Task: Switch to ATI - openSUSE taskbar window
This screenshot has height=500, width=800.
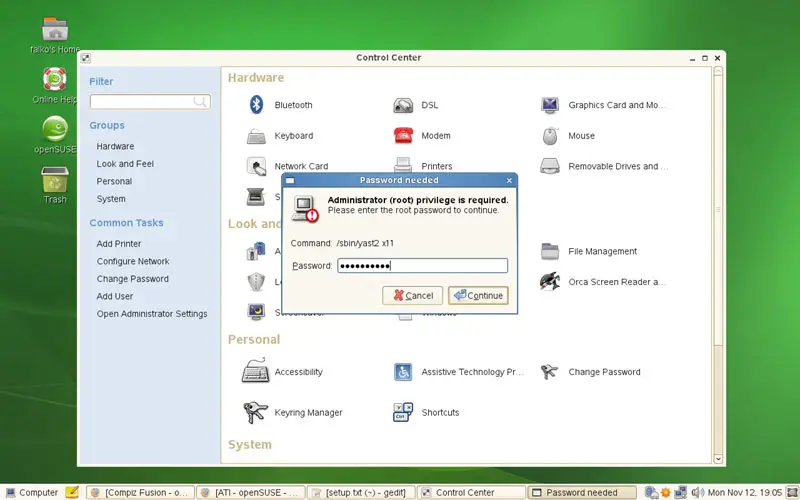Action: pos(251,492)
